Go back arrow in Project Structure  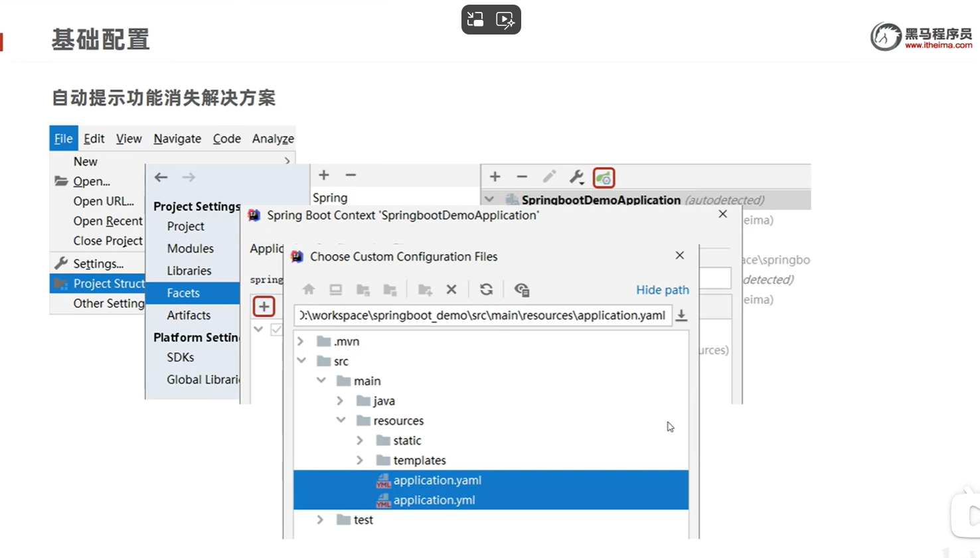click(x=161, y=177)
